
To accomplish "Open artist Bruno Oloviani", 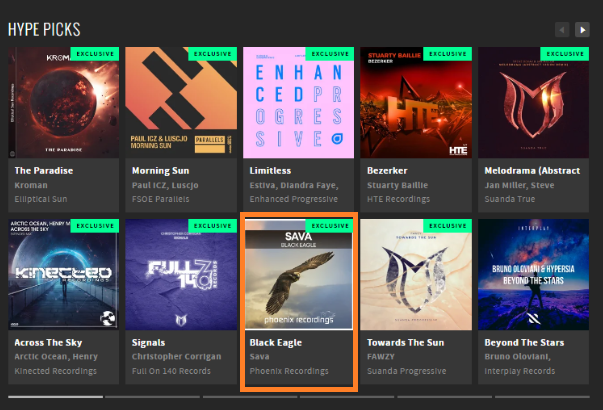I will point(518,357).
